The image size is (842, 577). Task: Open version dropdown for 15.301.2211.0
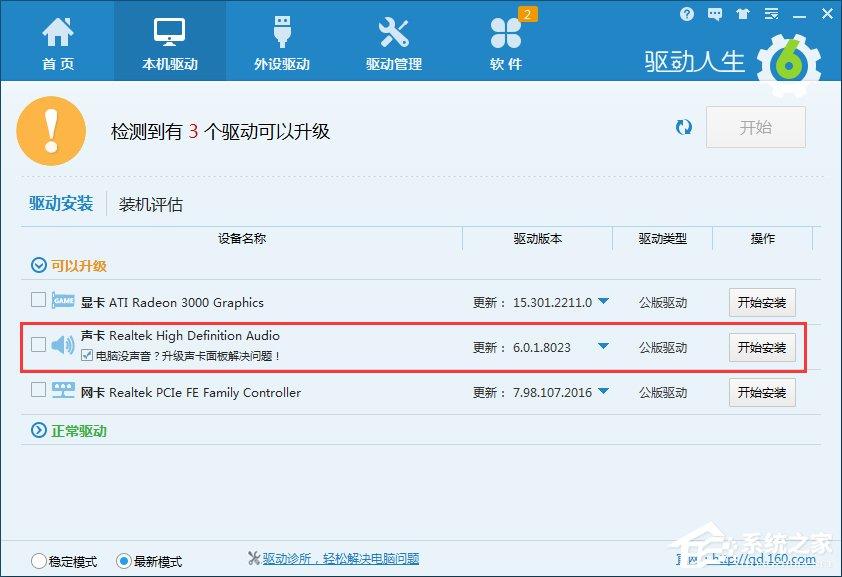[603, 301]
